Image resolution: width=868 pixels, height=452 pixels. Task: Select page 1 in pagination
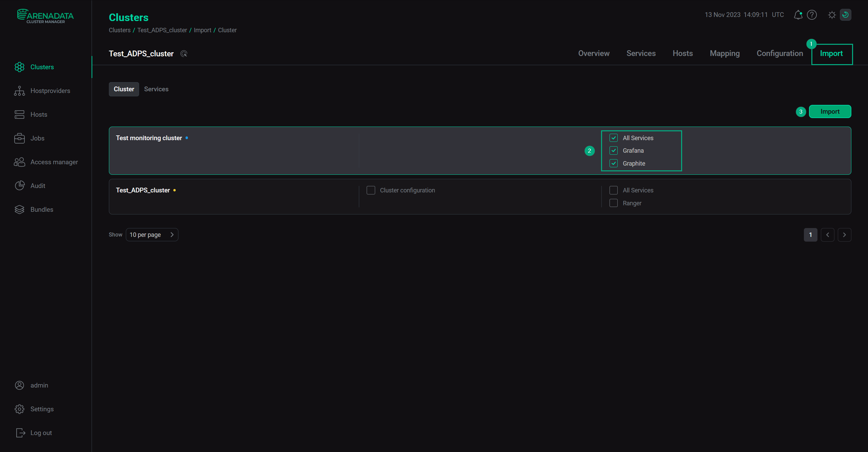coord(810,234)
